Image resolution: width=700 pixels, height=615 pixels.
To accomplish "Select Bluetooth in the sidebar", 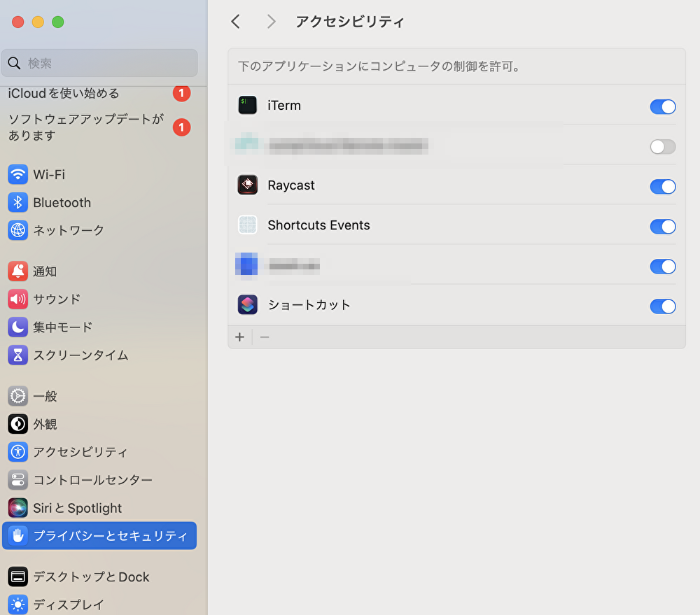I will click(99, 203).
